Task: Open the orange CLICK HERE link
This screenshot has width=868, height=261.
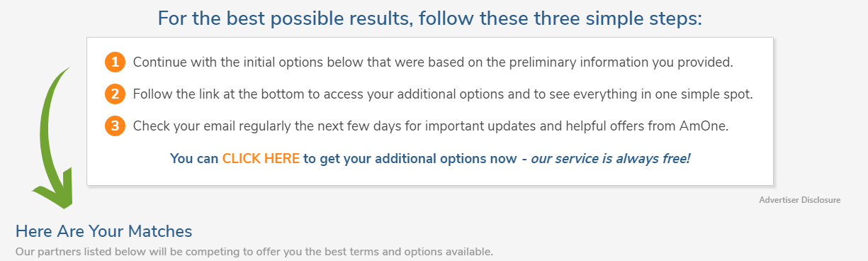Action: pos(261,159)
